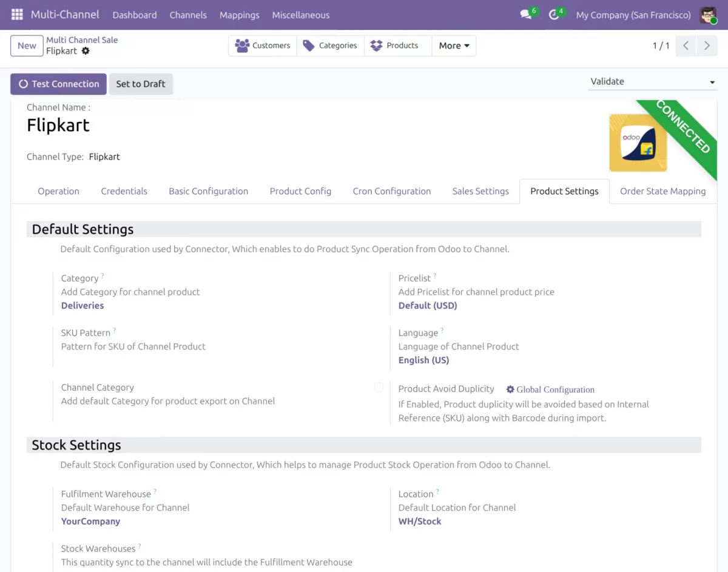Click the Channel Type Flipkart value
Viewport: 728px width, 572px height.
(104, 156)
